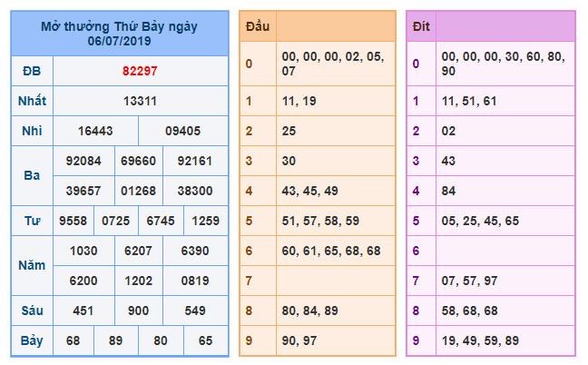
Task: Click the Năm prize number 6207
Action: pyautogui.click(x=139, y=251)
